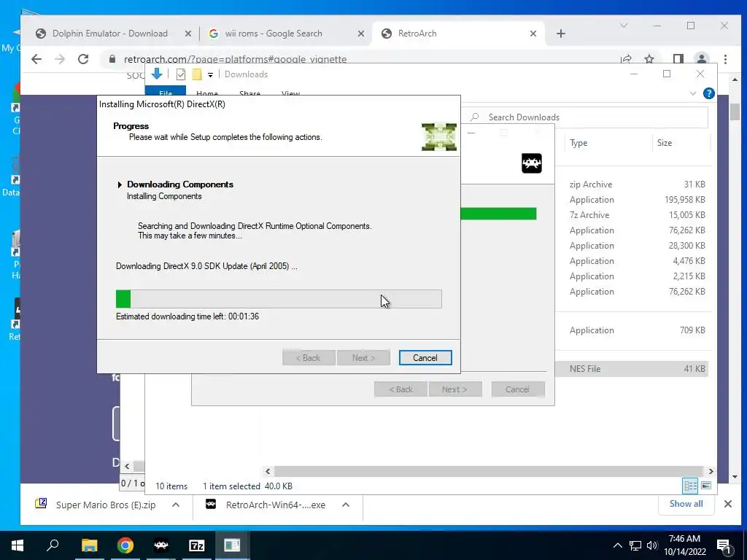This screenshot has width=747, height=560.
Task: Open network tray icon
Action: pos(635,545)
